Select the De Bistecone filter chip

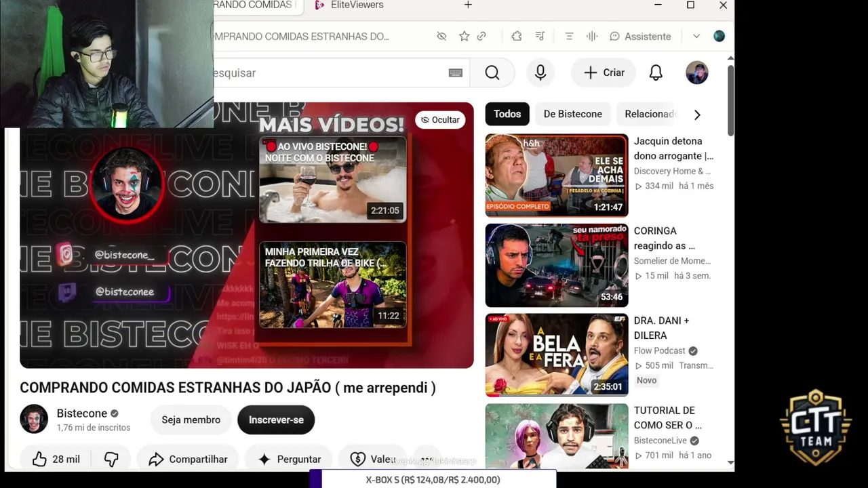coord(573,114)
